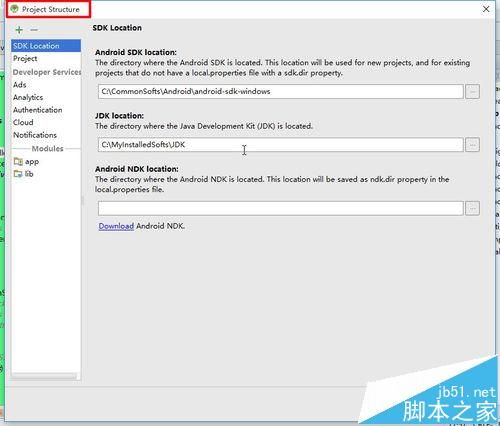Browse for JDK location
Viewport: 500px width, 426px height.
coord(472,145)
